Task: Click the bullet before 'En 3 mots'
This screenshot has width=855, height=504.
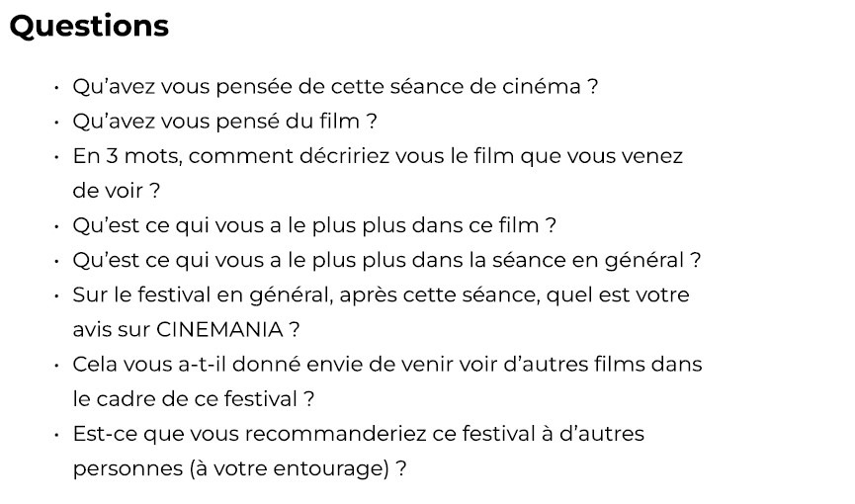Action: (x=57, y=157)
